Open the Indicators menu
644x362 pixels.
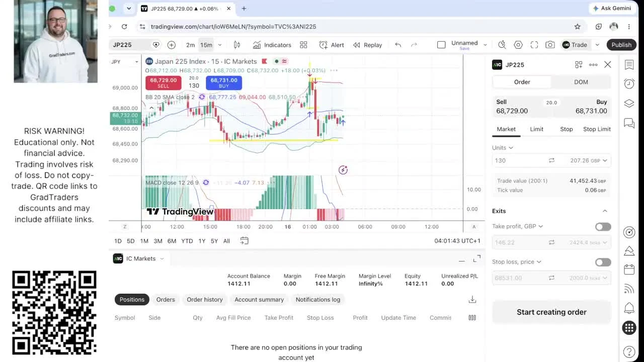[272, 45]
